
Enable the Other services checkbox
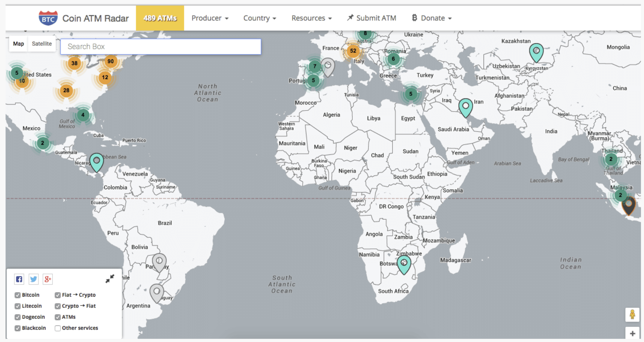tap(58, 328)
